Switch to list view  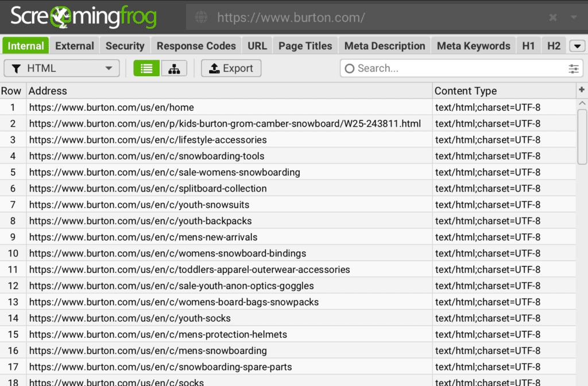146,68
